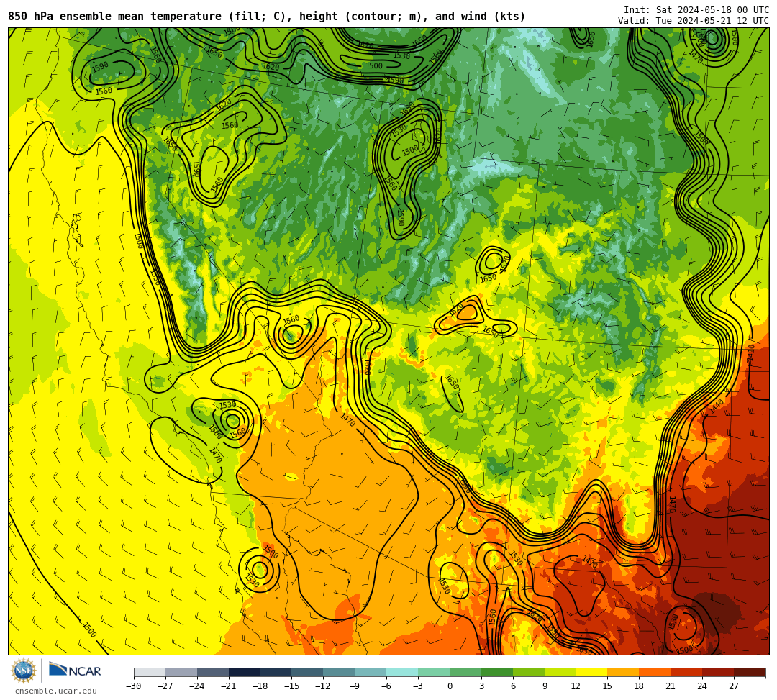This screenshot has width=777, height=700.
Task: Pick the dark red 24 to 27 swatch
Action: point(718,672)
